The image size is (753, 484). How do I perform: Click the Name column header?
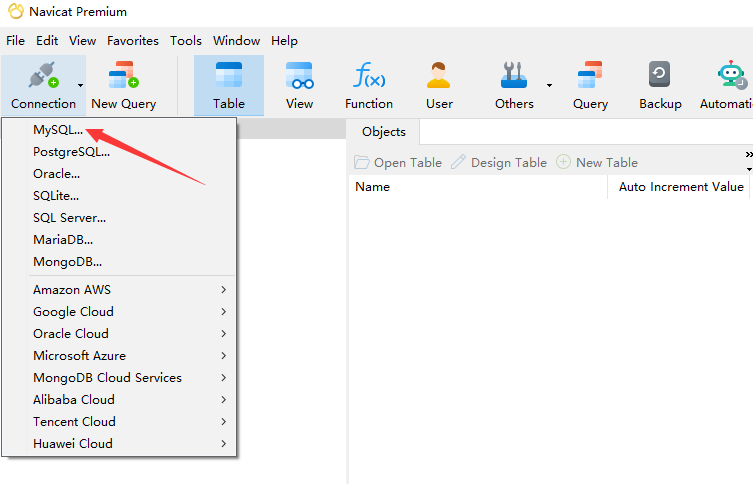click(x=478, y=187)
